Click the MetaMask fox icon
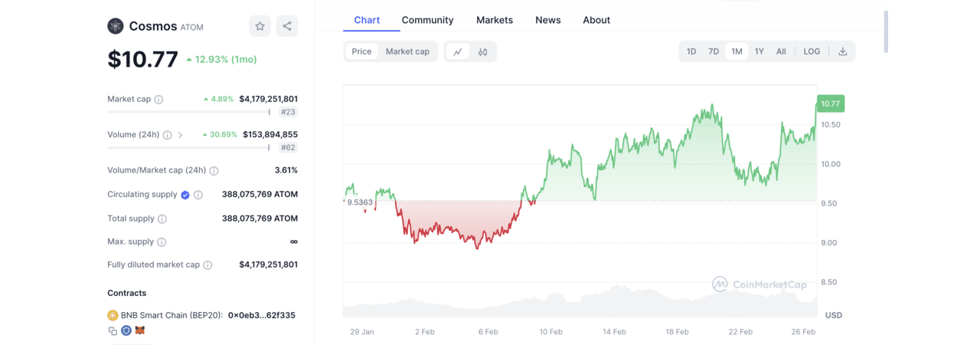This screenshot has height=345, width=980. click(x=140, y=330)
